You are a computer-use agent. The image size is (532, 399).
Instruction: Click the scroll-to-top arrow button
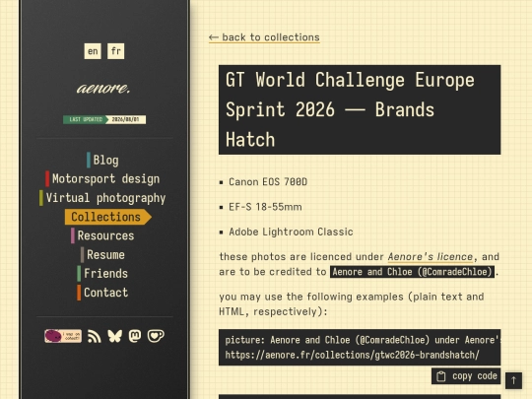point(513,380)
